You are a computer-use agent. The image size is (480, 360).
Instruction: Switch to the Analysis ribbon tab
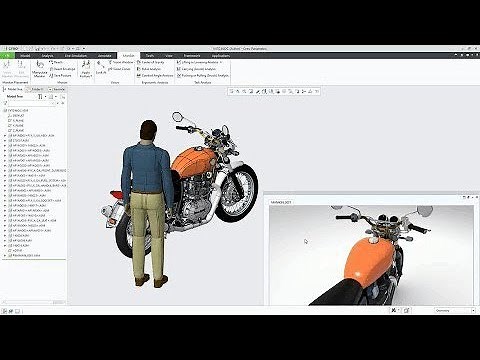click(48, 56)
